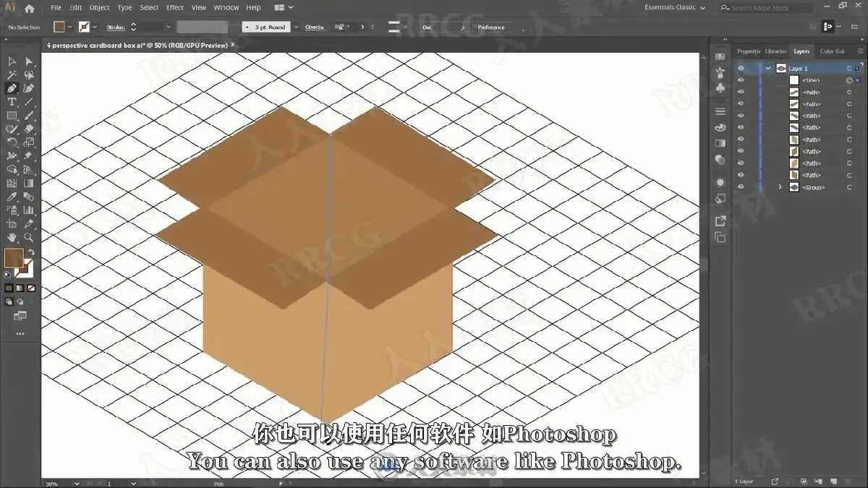Open the Symbols panel club icon
868x488 pixels.
720,87
